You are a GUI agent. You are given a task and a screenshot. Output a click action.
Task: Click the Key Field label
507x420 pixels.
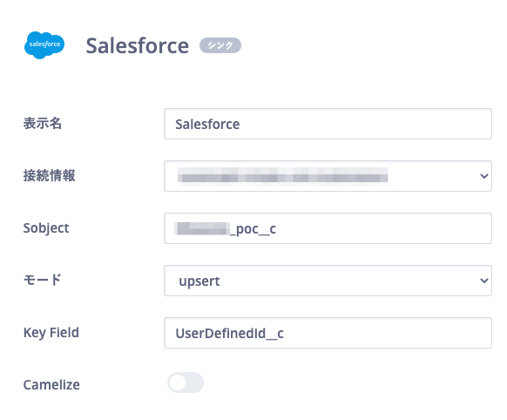click(x=51, y=333)
